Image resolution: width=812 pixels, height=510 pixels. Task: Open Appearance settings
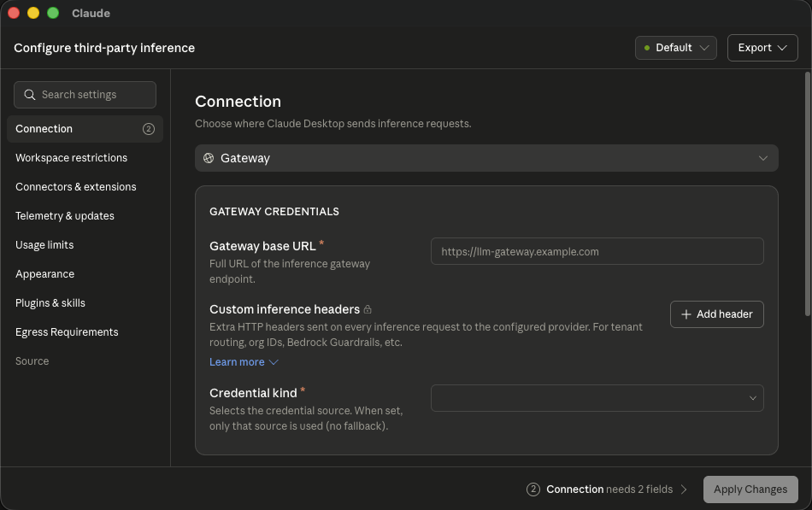(x=45, y=274)
